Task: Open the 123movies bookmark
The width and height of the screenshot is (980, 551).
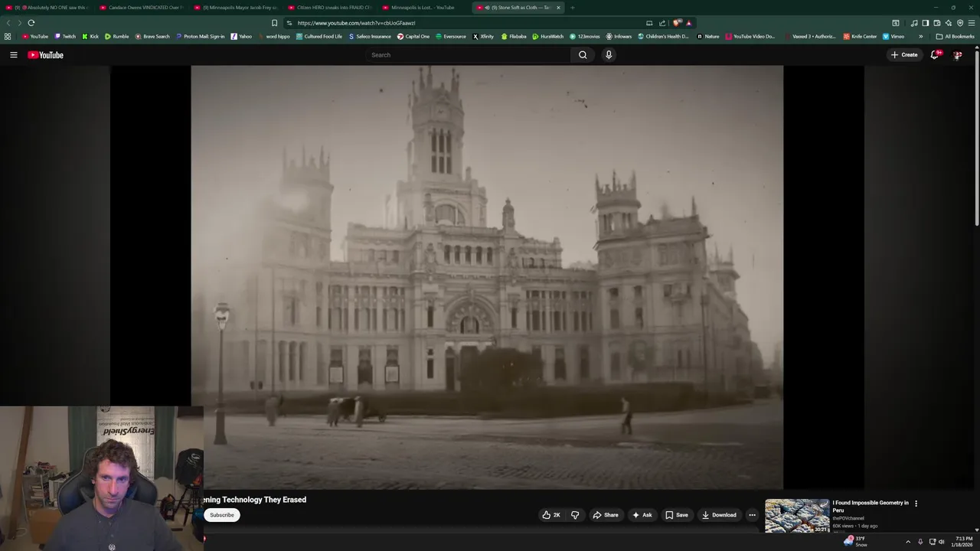Action: pos(584,36)
